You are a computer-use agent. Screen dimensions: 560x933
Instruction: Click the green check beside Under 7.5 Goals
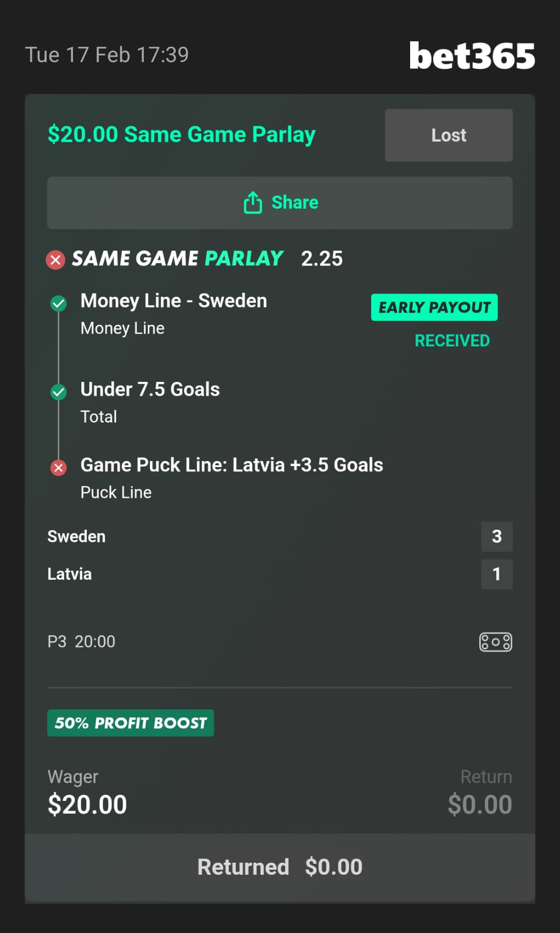59,392
